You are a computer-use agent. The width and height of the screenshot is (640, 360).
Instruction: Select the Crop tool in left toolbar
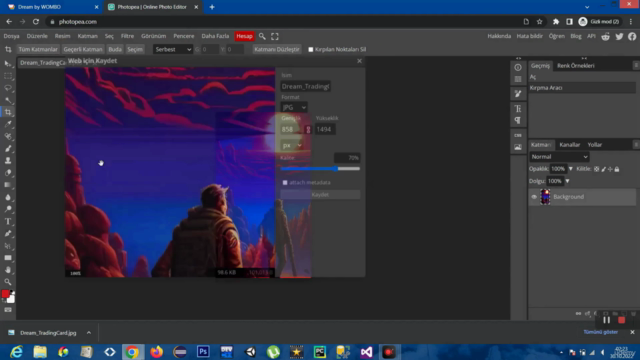8,112
